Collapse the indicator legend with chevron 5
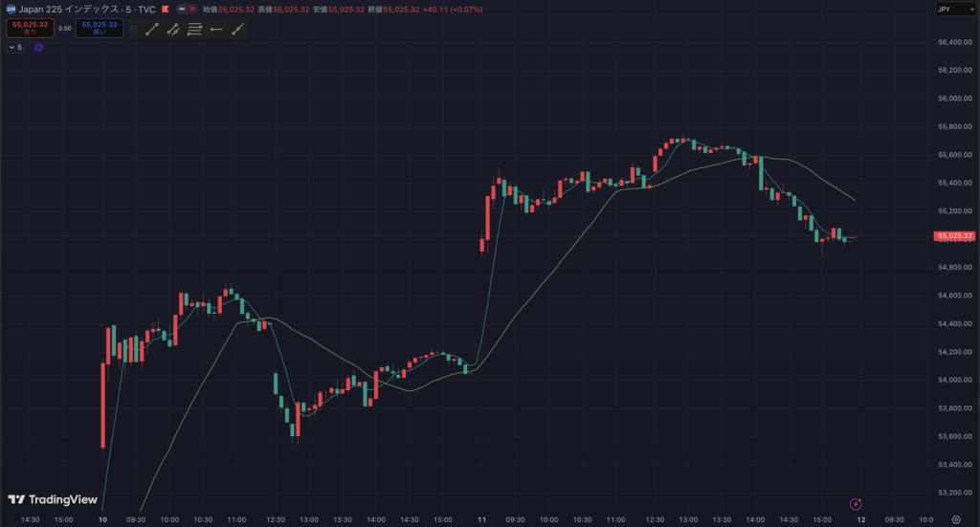980x527 pixels. tap(14, 47)
